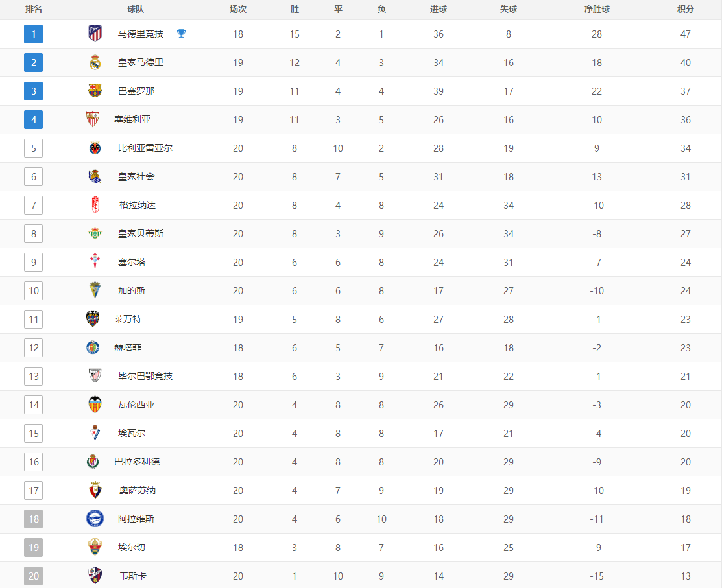Screen dimensions: 722x588
Task: Open the 巴塞罗那 team link
Action: coord(136,91)
